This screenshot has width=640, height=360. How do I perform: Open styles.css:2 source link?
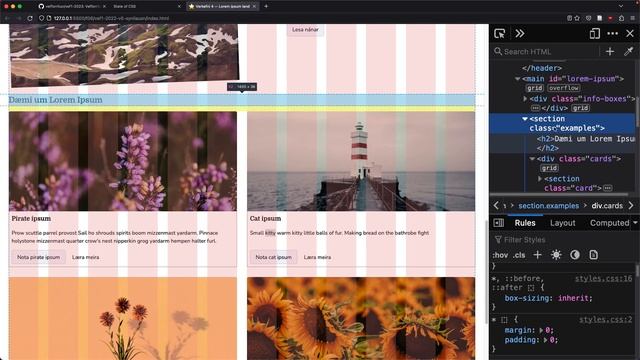pos(606,320)
